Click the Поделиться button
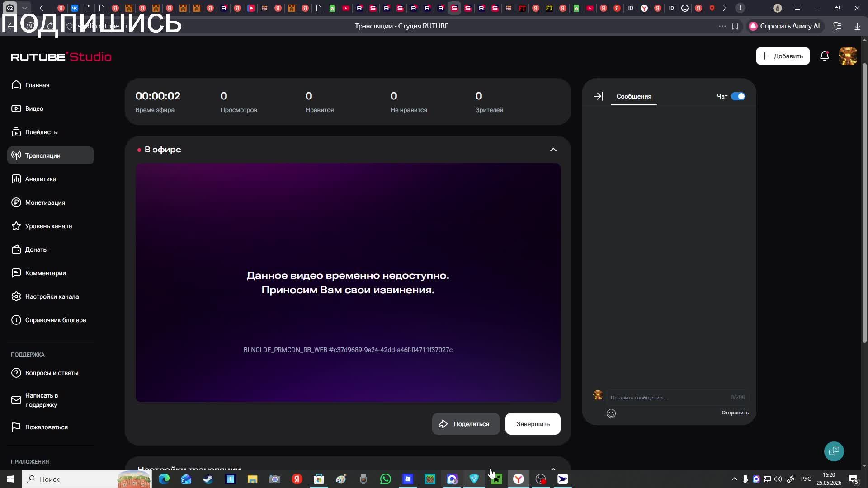Screen dimensions: 868x488 pos(466,424)
